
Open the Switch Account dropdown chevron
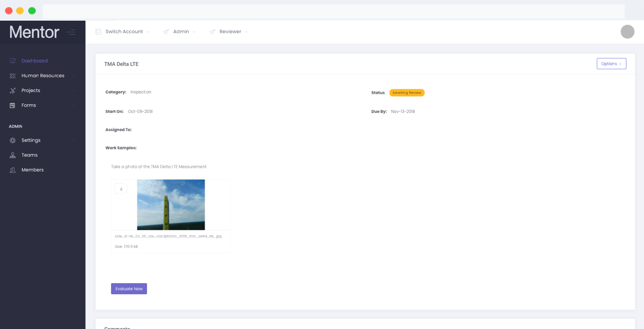[x=148, y=32]
